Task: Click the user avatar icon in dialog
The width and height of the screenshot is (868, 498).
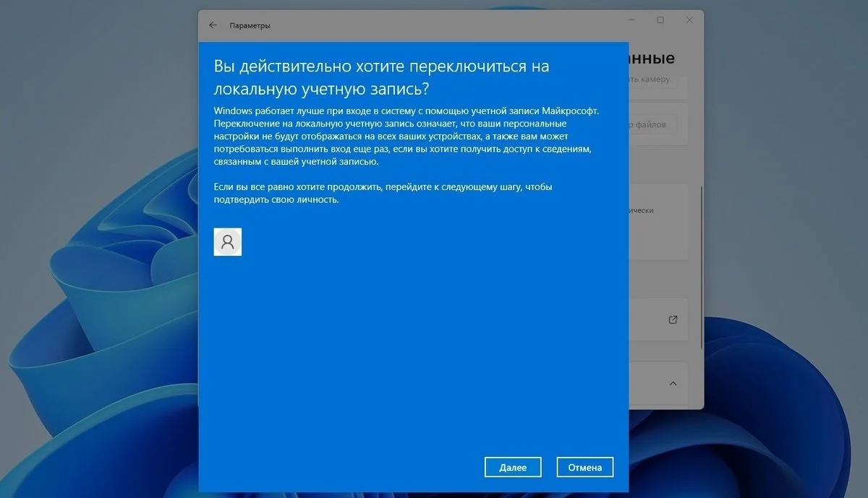Action: (x=228, y=242)
